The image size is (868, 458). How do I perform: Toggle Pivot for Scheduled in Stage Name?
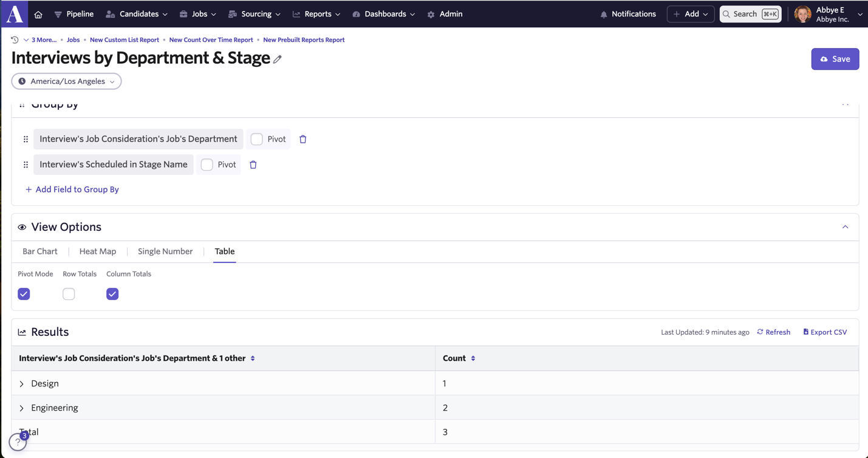tap(207, 165)
